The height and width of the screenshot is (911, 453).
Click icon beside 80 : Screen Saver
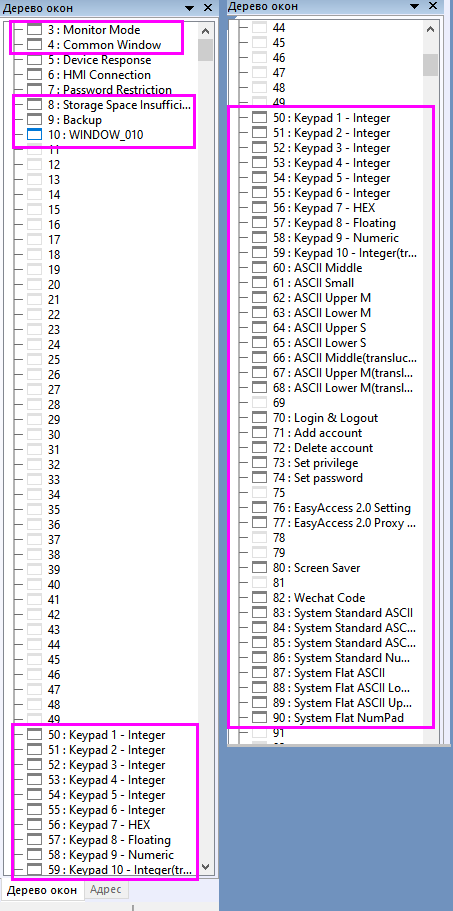[x=260, y=568]
